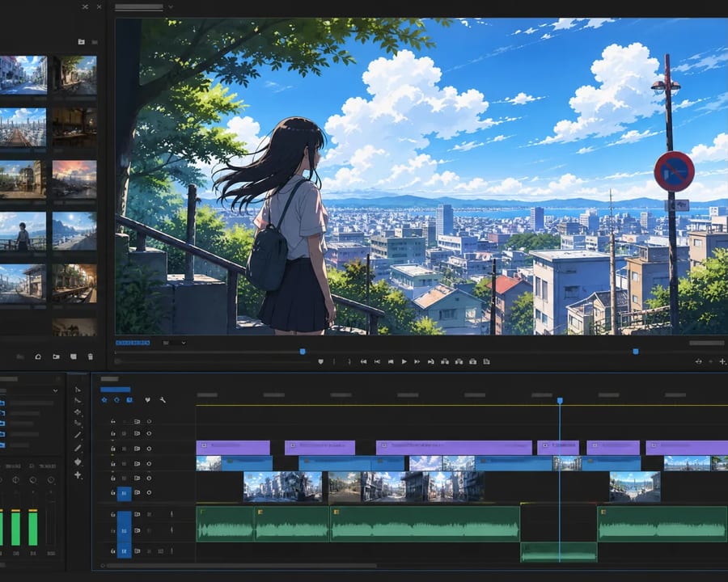Click the folder icon above the thumbnails

point(81,42)
